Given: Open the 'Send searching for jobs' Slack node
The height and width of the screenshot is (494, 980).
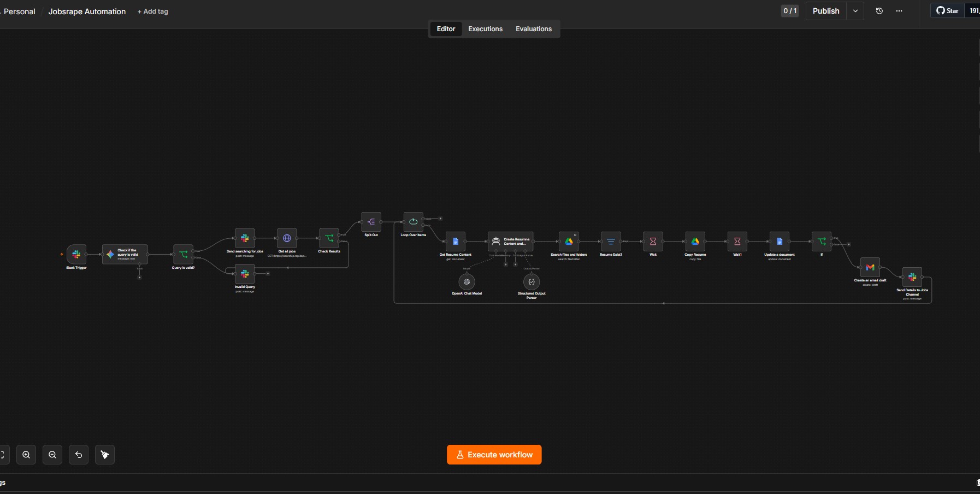Looking at the screenshot, I should [x=245, y=238].
